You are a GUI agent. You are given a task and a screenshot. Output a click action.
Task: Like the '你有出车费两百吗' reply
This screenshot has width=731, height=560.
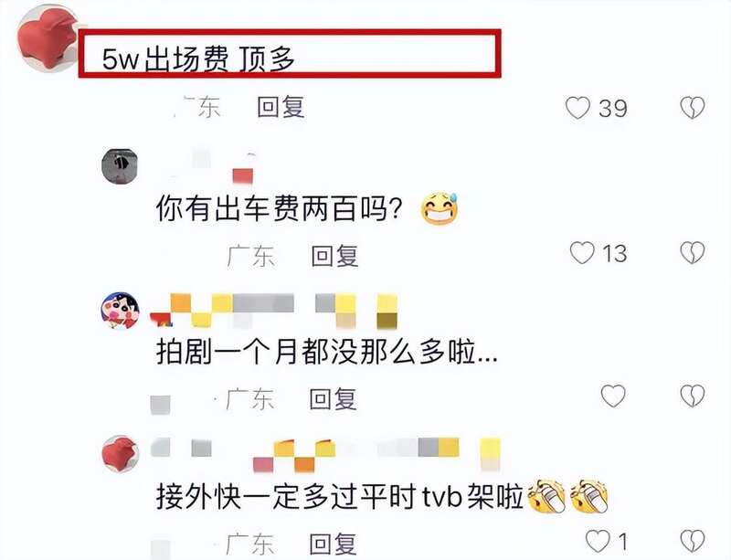(582, 253)
